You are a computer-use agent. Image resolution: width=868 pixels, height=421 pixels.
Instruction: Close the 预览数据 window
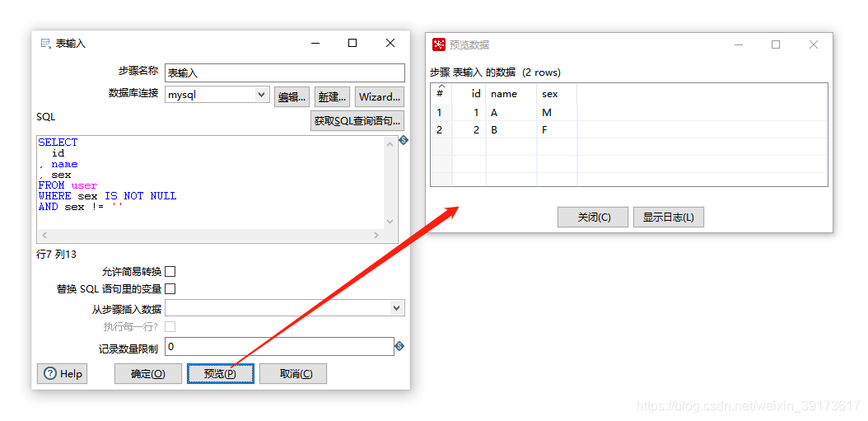(x=813, y=44)
